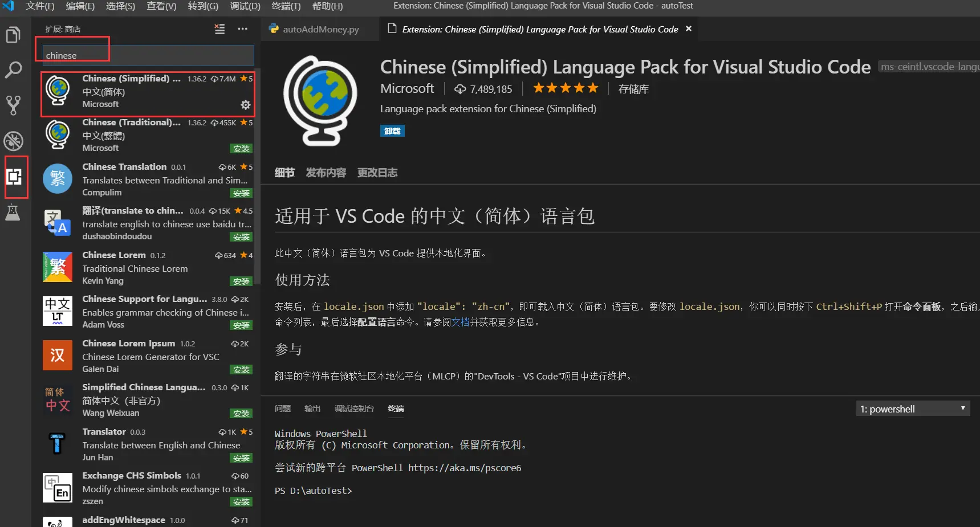Show the 发布内容 contributions tab
The height and width of the screenshot is (527, 980).
coord(326,173)
